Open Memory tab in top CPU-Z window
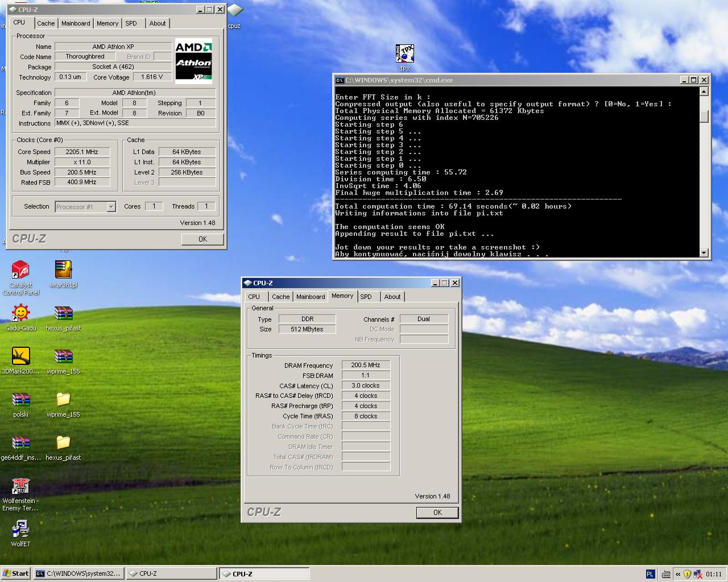 pyautogui.click(x=107, y=23)
